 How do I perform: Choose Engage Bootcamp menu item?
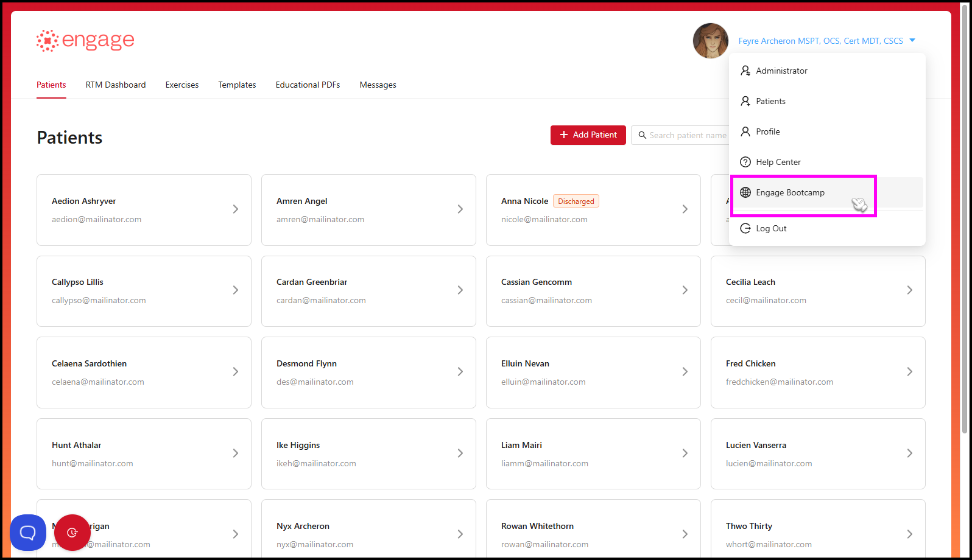pos(827,192)
